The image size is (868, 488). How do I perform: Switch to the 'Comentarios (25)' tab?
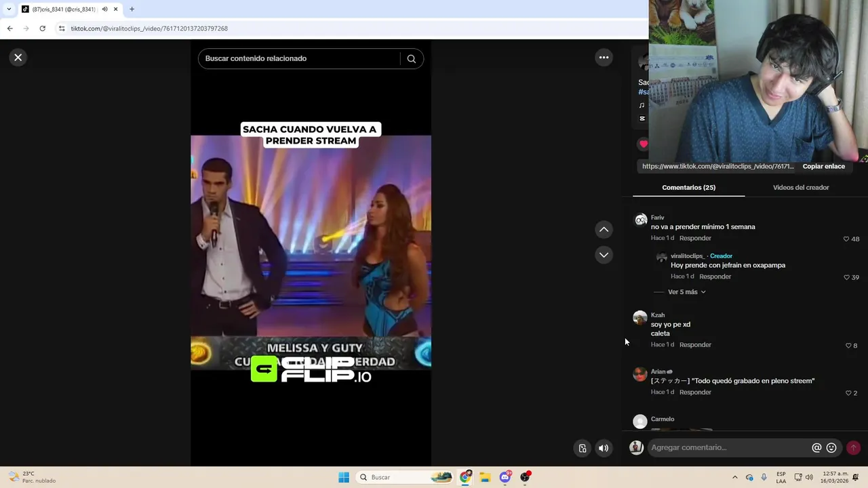(x=688, y=188)
